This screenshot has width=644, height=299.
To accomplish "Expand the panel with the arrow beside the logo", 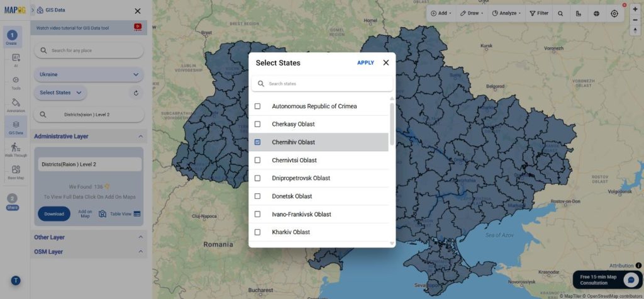I will pos(33,10).
